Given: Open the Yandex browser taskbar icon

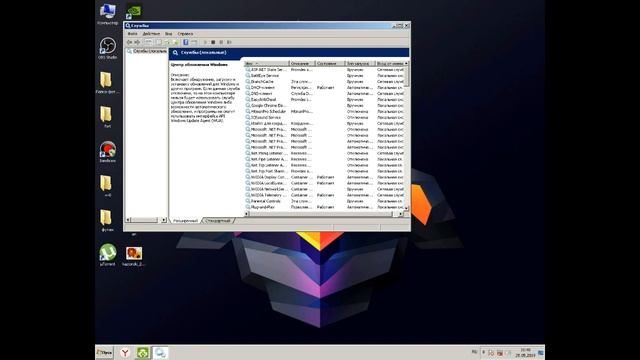Looking at the screenshot, I should (x=125, y=353).
